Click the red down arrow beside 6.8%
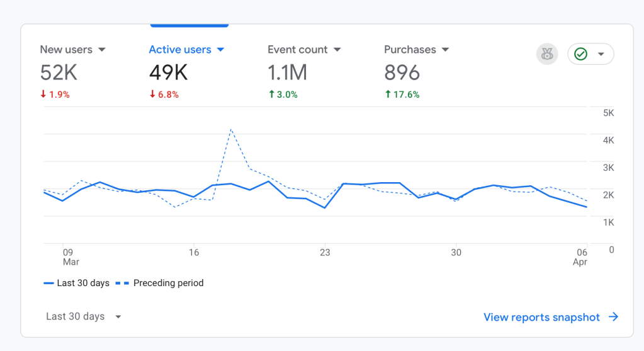This screenshot has height=351, width=644. tap(152, 95)
